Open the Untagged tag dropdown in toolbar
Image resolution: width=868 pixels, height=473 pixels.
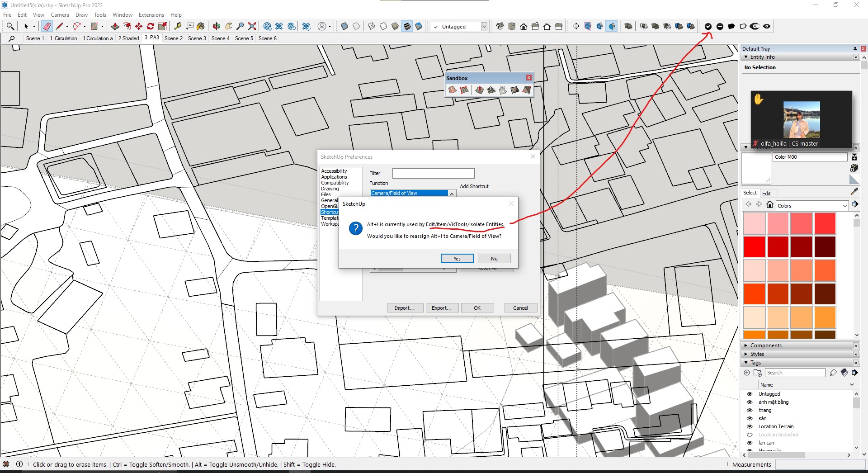484,27
